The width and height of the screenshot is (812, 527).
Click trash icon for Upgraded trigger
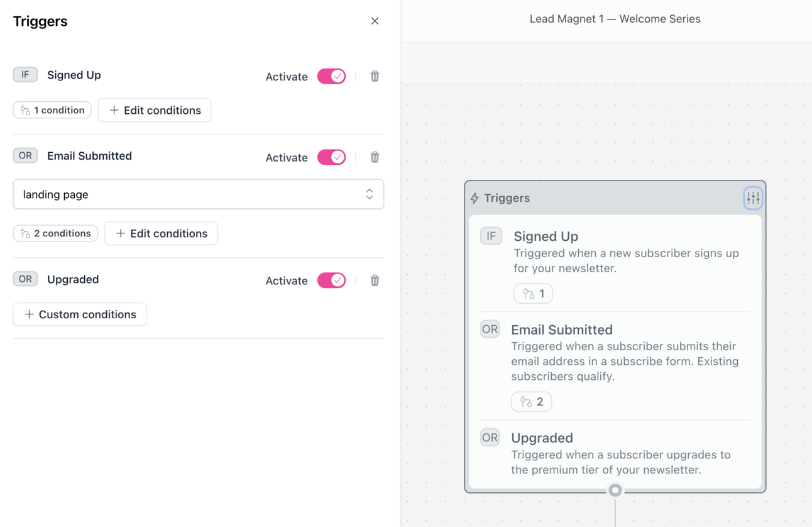click(x=375, y=280)
